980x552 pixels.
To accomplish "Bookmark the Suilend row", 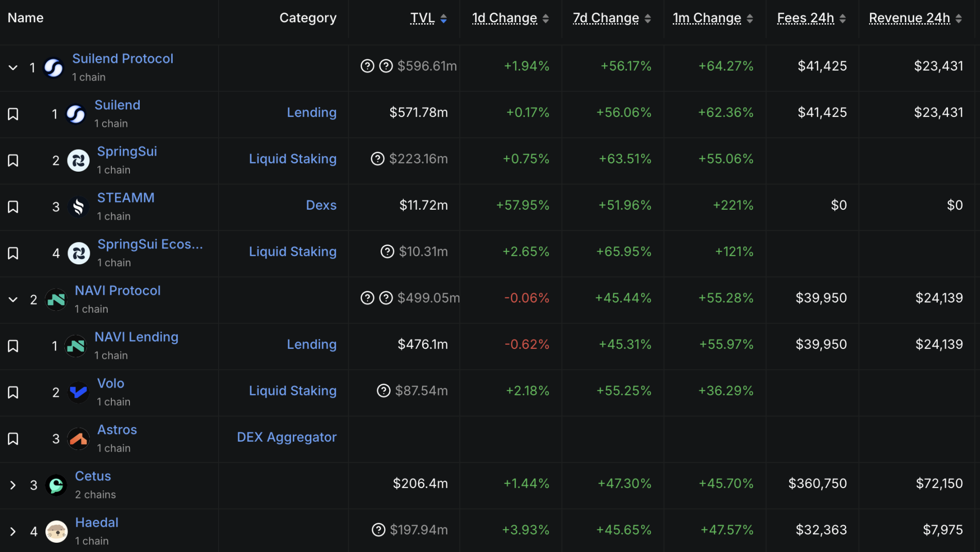I will [13, 114].
